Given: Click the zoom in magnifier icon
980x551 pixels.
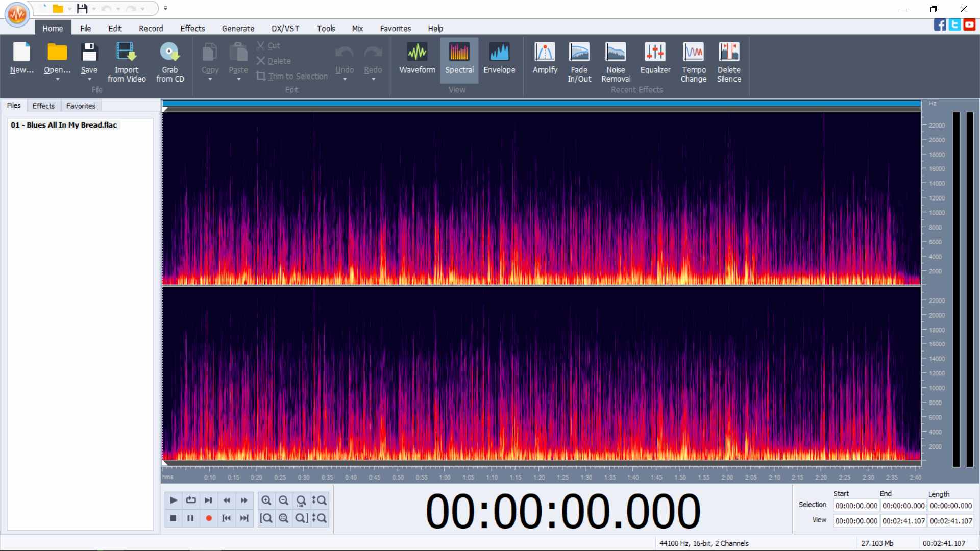Looking at the screenshot, I should (x=266, y=500).
